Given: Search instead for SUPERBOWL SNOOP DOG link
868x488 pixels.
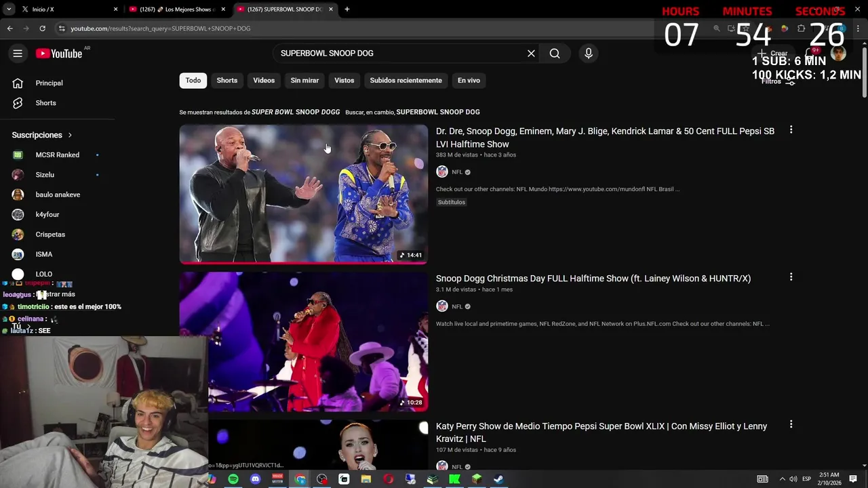Looking at the screenshot, I should pos(438,112).
